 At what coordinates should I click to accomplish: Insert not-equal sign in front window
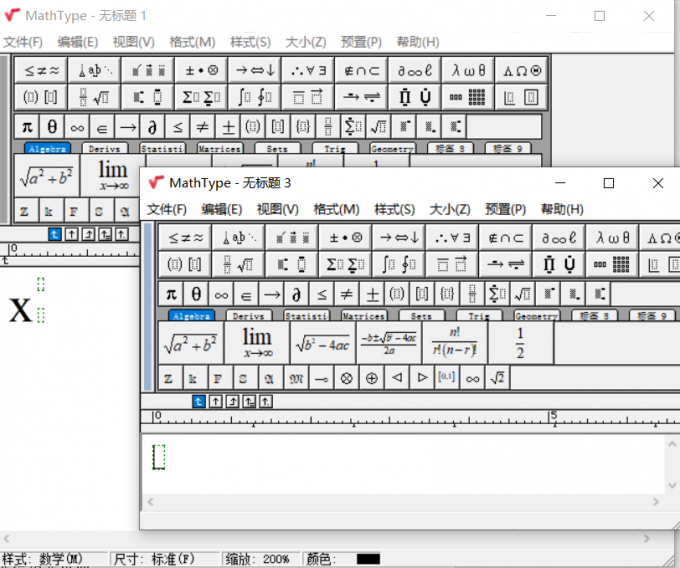347,294
